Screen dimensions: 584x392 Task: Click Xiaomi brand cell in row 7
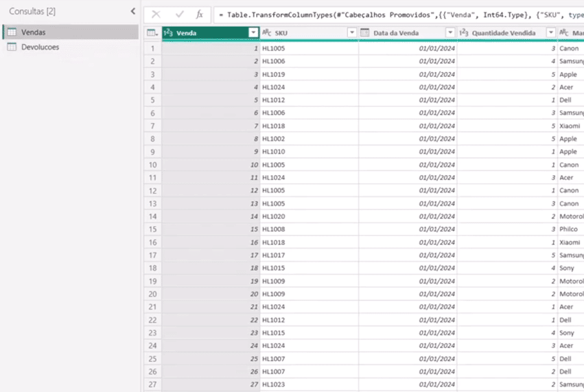pyautogui.click(x=570, y=126)
